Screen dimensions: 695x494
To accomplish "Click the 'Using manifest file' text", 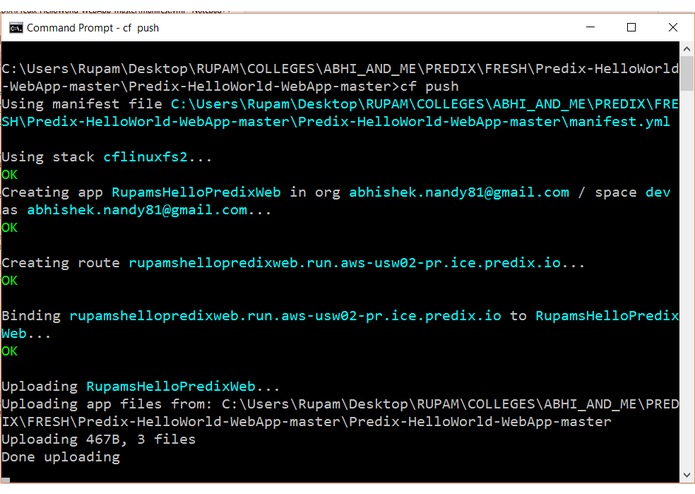I will pos(82,104).
